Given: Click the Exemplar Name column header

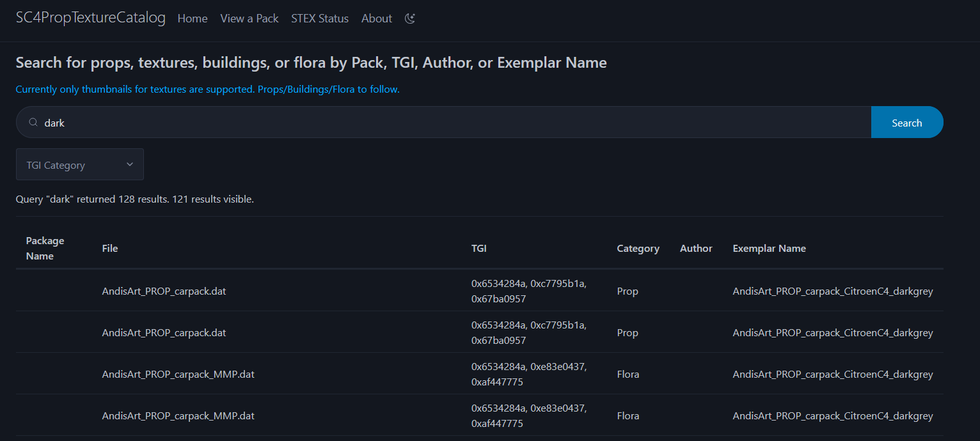Looking at the screenshot, I should tap(769, 249).
